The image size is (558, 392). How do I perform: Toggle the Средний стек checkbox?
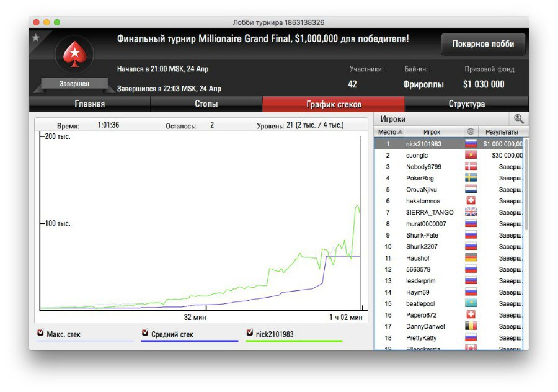[146, 332]
